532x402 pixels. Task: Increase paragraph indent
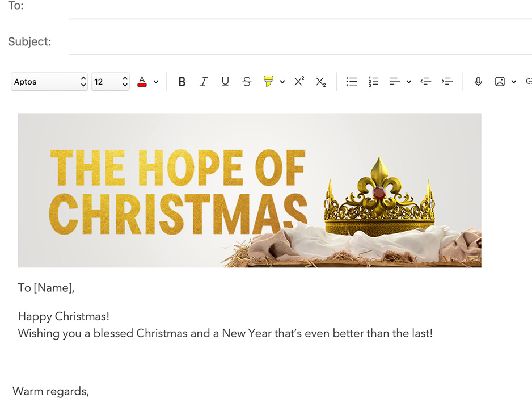click(447, 82)
